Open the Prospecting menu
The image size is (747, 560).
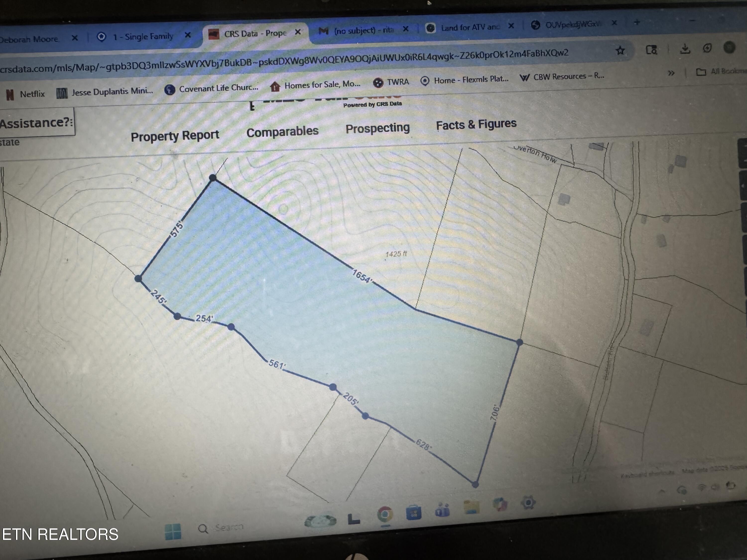coord(377,128)
